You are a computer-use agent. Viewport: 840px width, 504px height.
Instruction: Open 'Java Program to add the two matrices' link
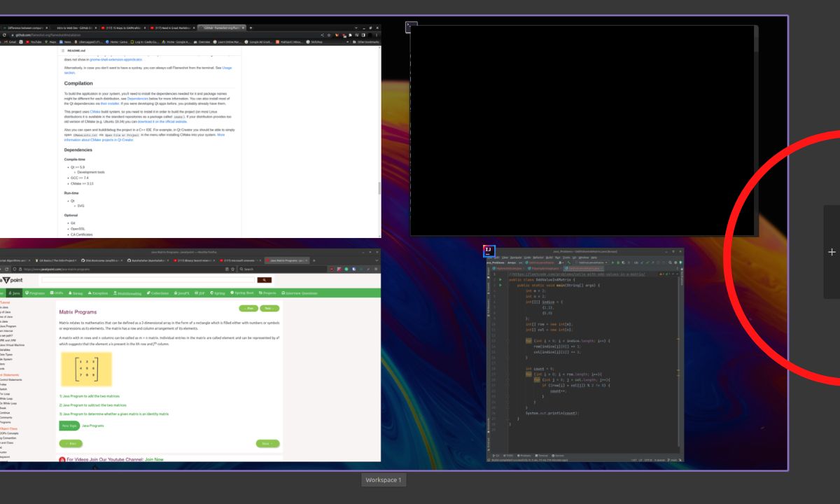point(90,396)
